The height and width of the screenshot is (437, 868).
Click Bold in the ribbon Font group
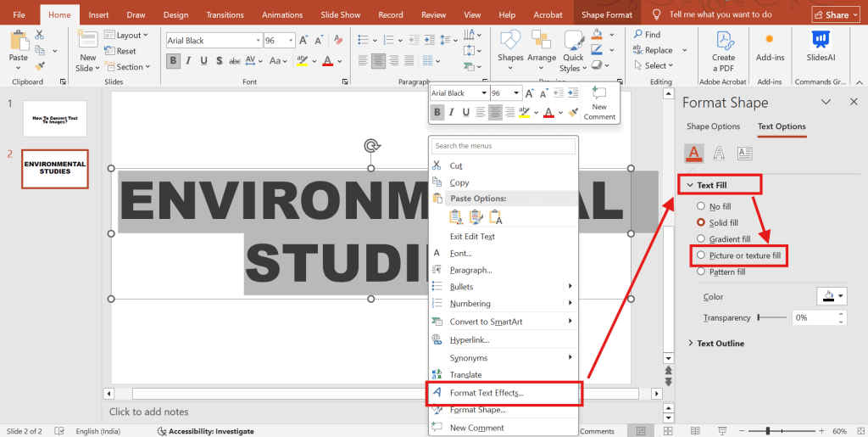pyautogui.click(x=174, y=61)
